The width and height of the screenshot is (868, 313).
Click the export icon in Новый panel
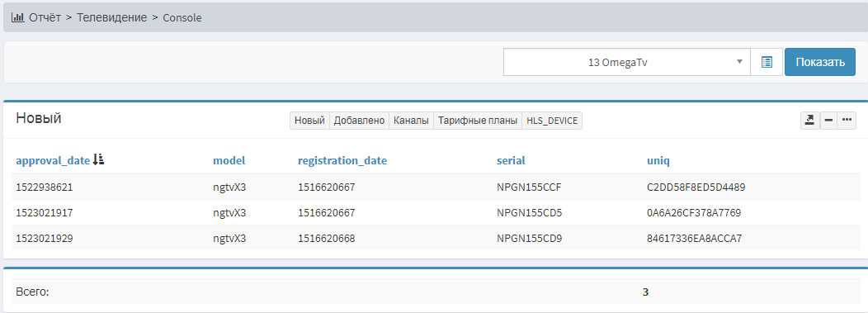(x=809, y=121)
